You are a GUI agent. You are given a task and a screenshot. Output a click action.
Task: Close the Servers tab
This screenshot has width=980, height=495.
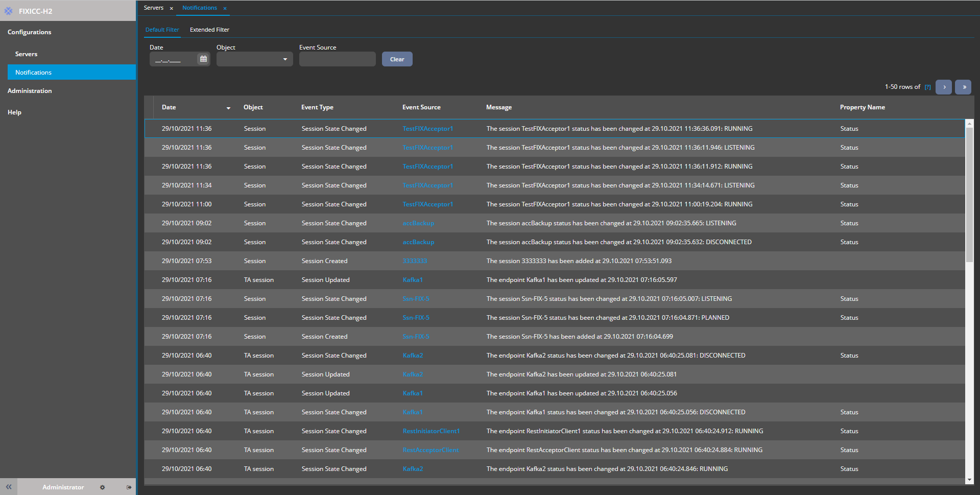(172, 8)
